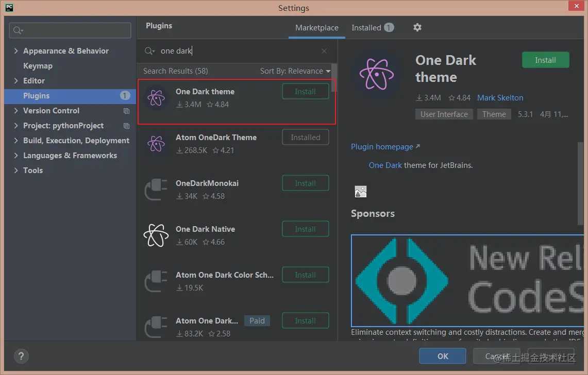Click the Search Results (58) label
588x375 pixels.
pyautogui.click(x=176, y=71)
